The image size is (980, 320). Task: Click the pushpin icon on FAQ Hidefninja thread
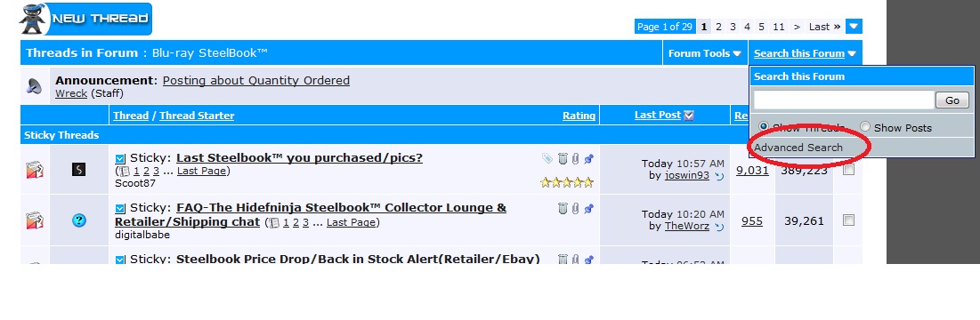click(x=588, y=209)
